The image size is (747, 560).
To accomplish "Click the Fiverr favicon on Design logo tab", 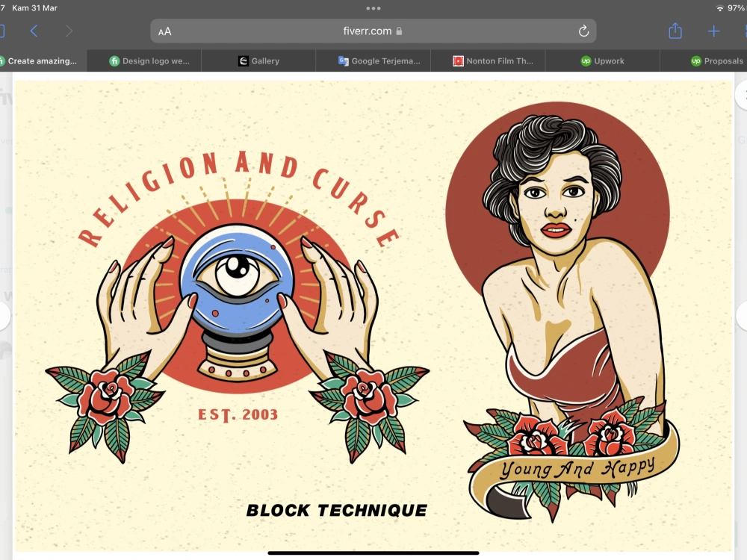I will [114, 61].
